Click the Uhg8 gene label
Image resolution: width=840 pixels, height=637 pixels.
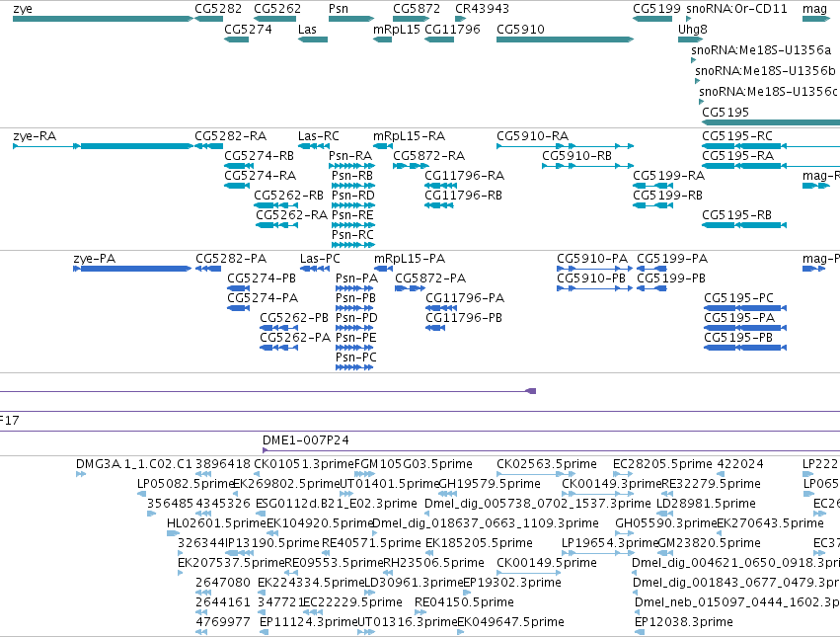(x=693, y=29)
